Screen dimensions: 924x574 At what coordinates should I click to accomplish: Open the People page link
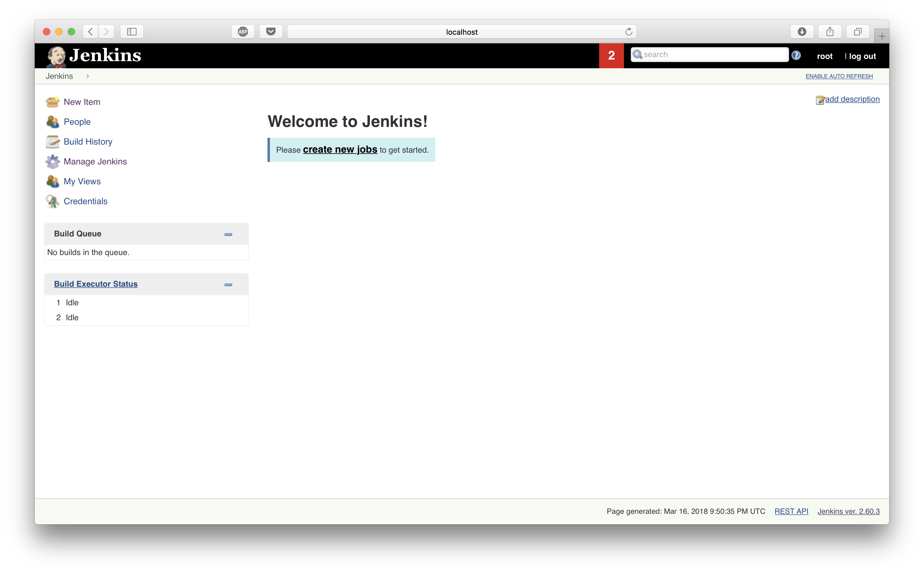77,122
